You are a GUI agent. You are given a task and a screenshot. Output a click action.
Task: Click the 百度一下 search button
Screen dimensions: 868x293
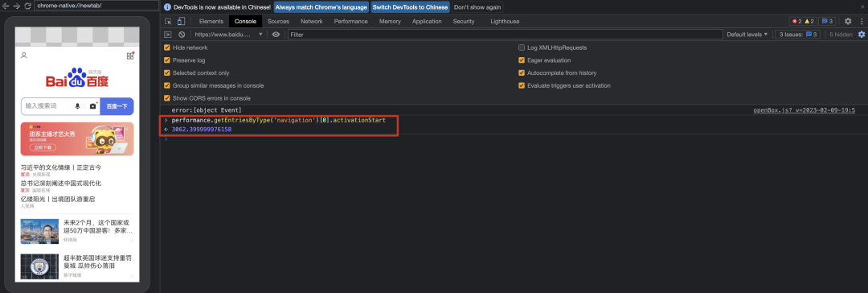(x=117, y=106)
